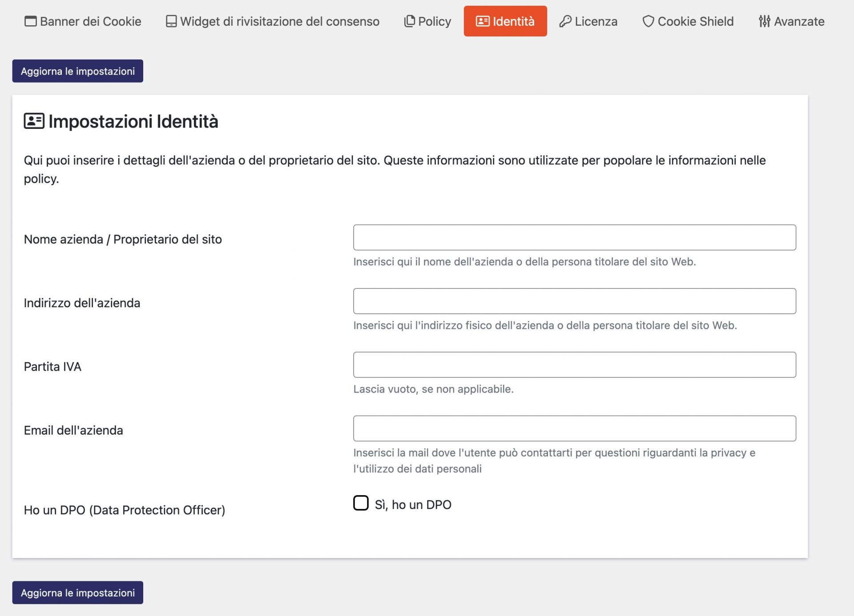This screenshot has height=616, width=854.
Task: Click the Avanzate sliders icon
Action: 765,21
